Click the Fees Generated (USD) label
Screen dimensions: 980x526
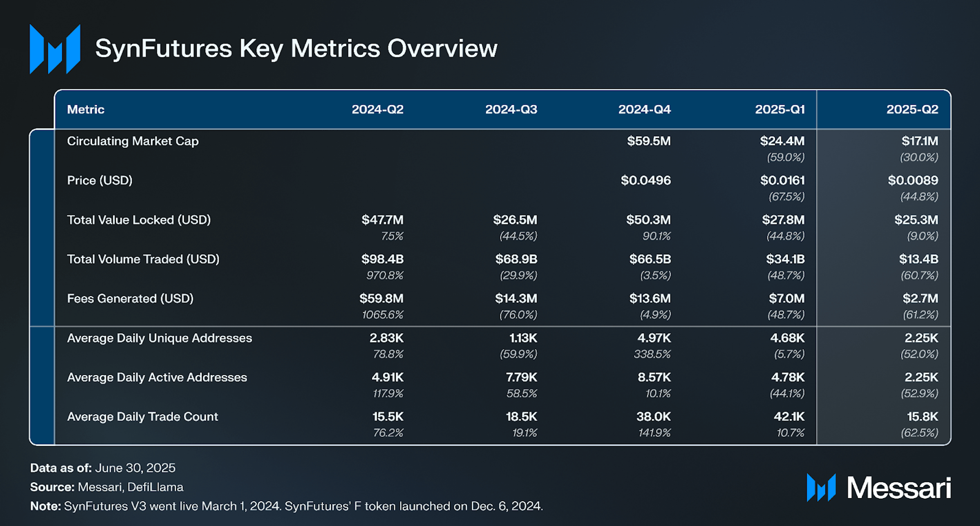(130, 299)
